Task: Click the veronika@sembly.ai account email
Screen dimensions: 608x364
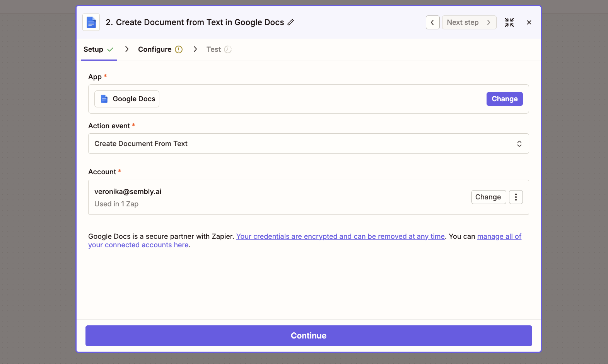Action: (x=128, y=192)
